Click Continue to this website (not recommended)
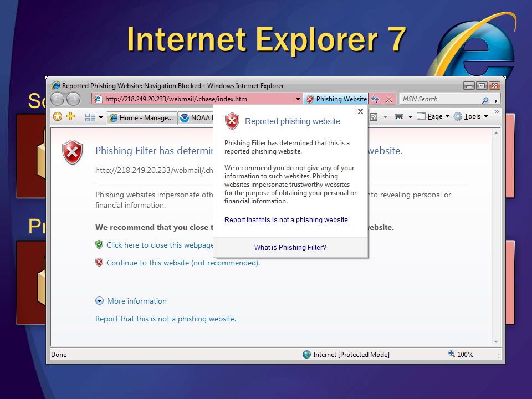Viewport: 532px width, 399px height. (x=183, y=263)
